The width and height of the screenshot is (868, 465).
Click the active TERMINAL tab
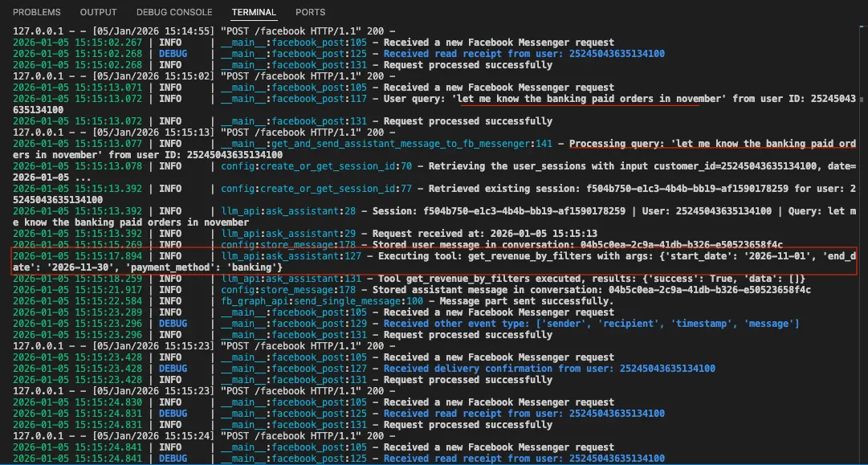click(x=254, y=12)
